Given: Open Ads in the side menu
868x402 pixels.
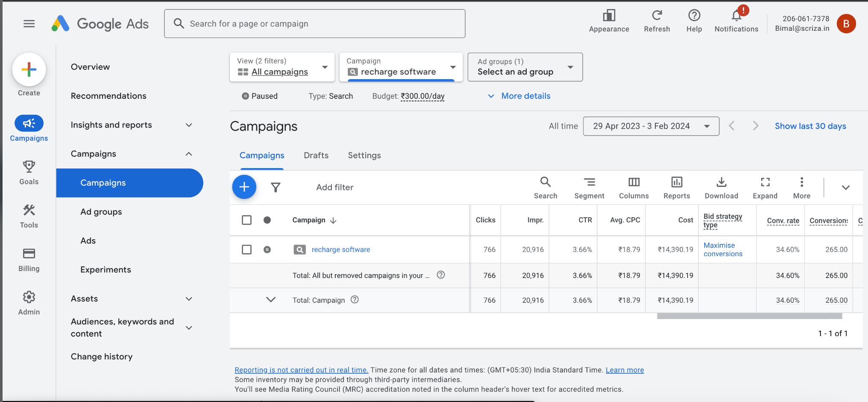Looking at the screenshot, I should (x=88, y=241).
